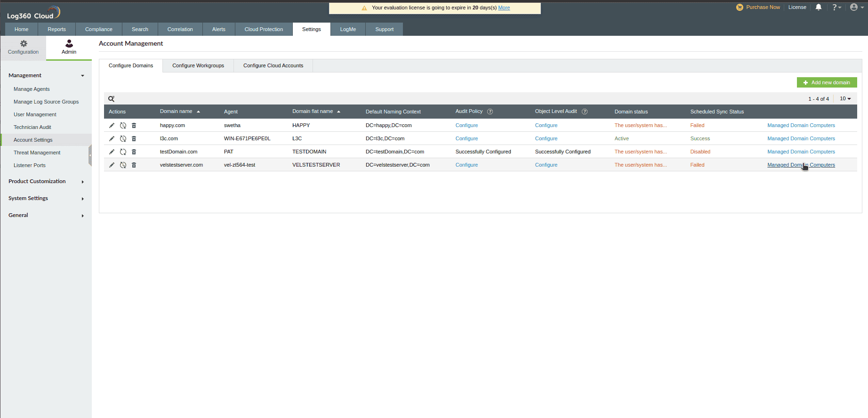Click Failed sync status for happy.com
The width and height of the screenshot is (868, 418).
(697, 125)
